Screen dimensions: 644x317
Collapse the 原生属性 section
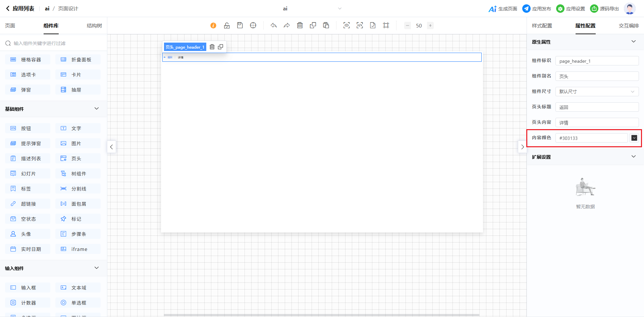[633, 42]
